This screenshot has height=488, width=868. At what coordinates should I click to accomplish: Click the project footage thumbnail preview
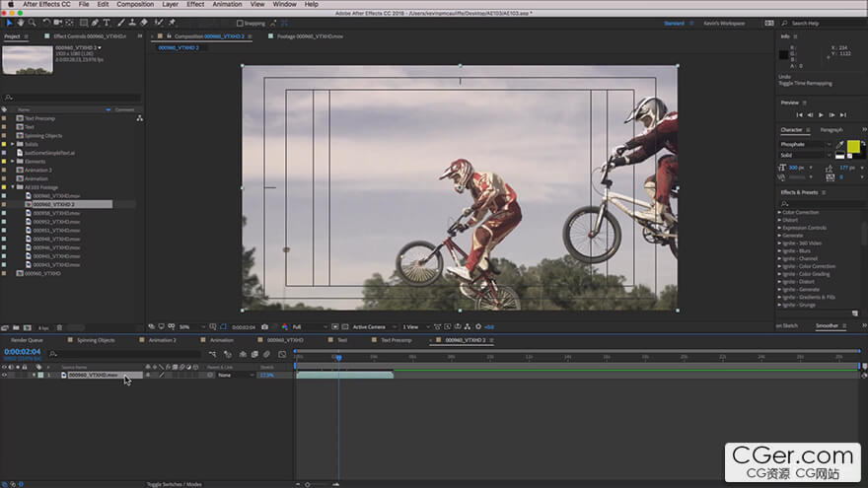pos(28,60)
